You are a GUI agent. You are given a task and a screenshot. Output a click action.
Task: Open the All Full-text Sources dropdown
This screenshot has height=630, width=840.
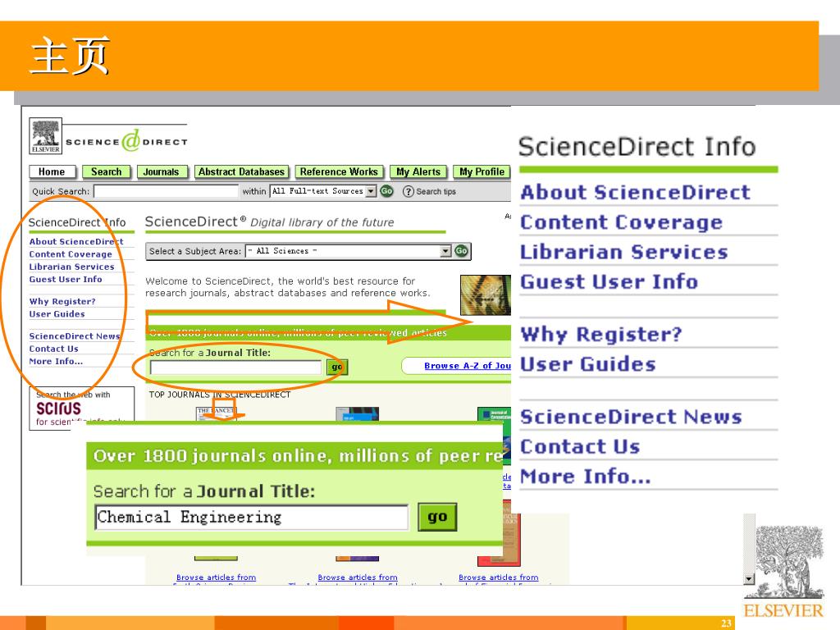point(323,191)
